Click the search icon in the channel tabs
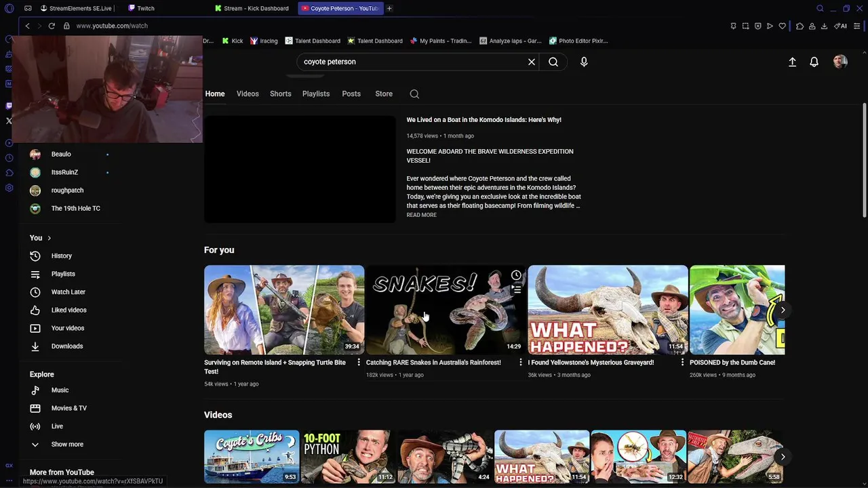This screenshot has width=868, height=488. point(414,94)
